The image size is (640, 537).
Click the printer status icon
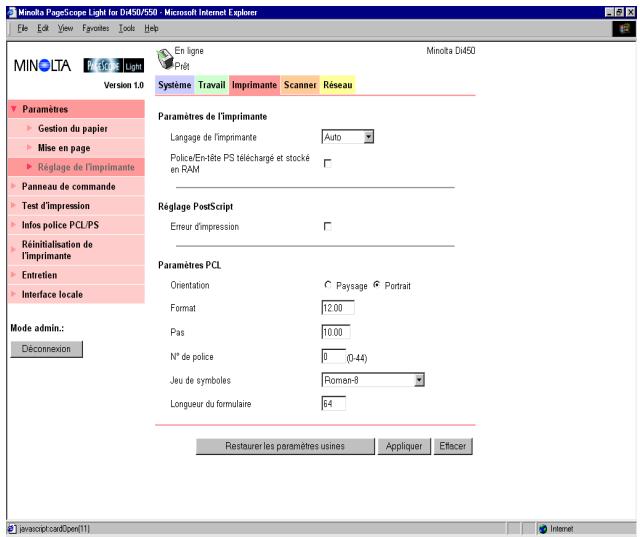click(x=164, y=59)
